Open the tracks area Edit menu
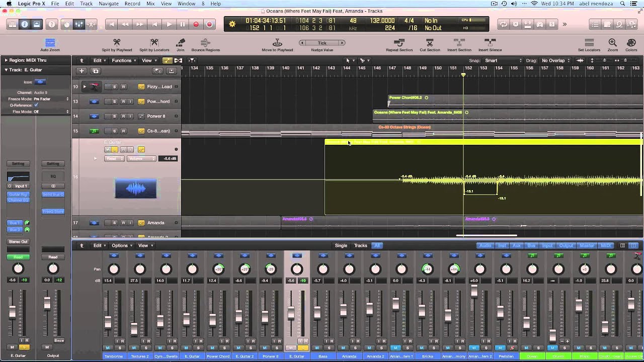Screen dimensions: 644x362 click(x=99, y=60)
